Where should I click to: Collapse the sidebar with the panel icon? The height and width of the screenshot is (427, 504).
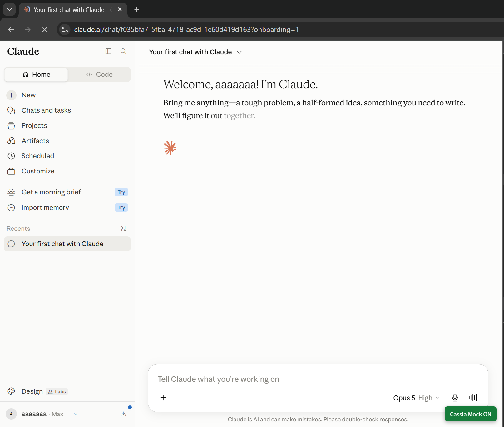pyautogui.click(x=108, y=51)
